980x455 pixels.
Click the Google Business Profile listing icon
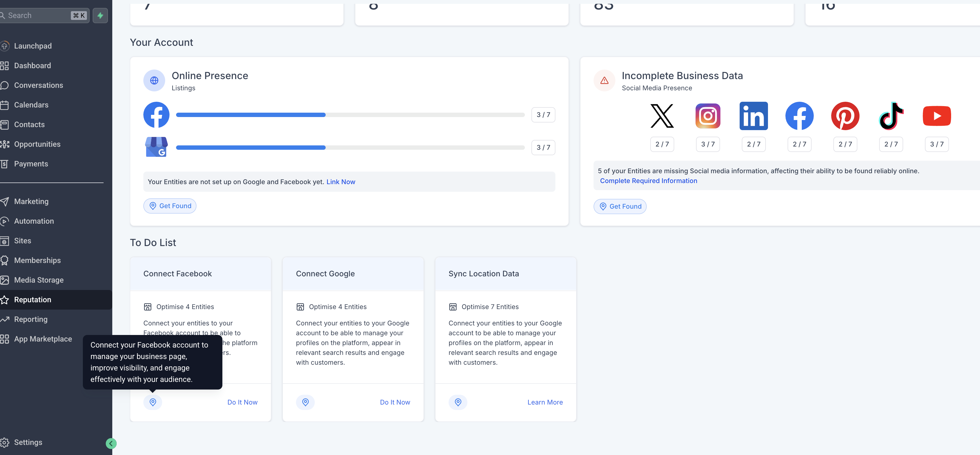click(156, 147)
